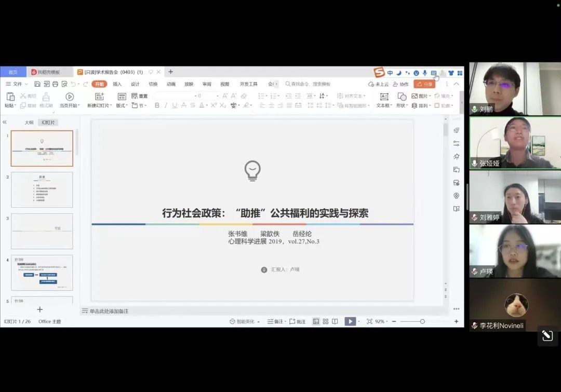Select the 文本框 text box tool

coord(384,97)
